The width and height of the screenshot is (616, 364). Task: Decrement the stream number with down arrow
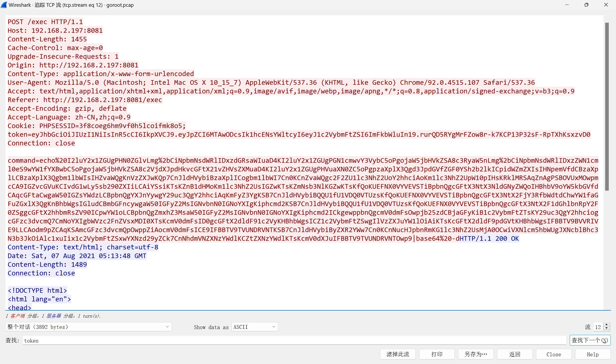tap(606, 328)
